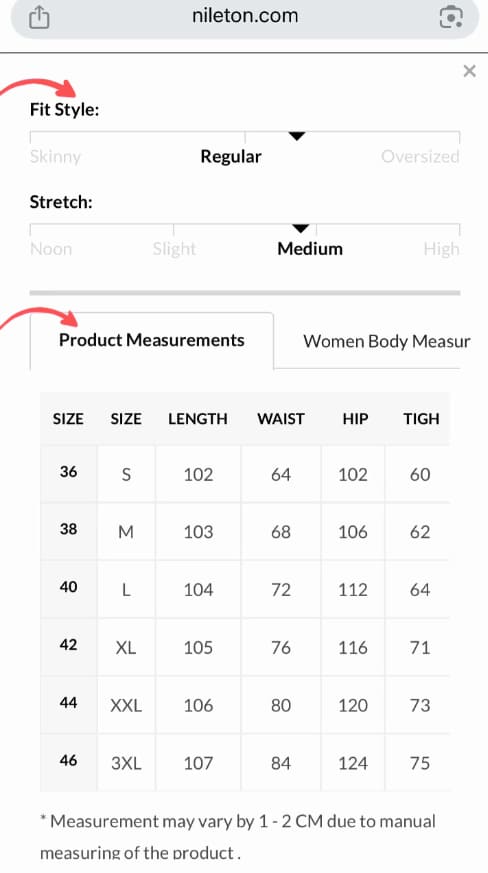Screen dimensions: 488x873
Task: Click the nileton.com address bar
Action: tap(245, 17)
